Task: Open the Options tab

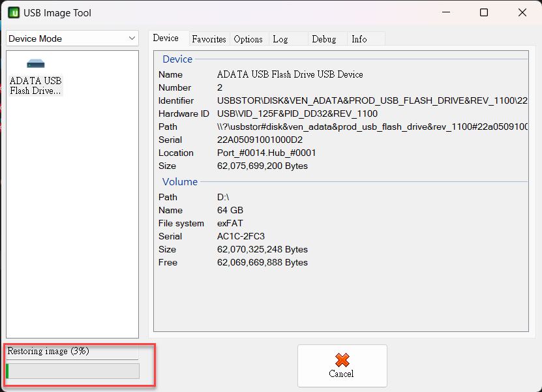Action: pos(248,39)
